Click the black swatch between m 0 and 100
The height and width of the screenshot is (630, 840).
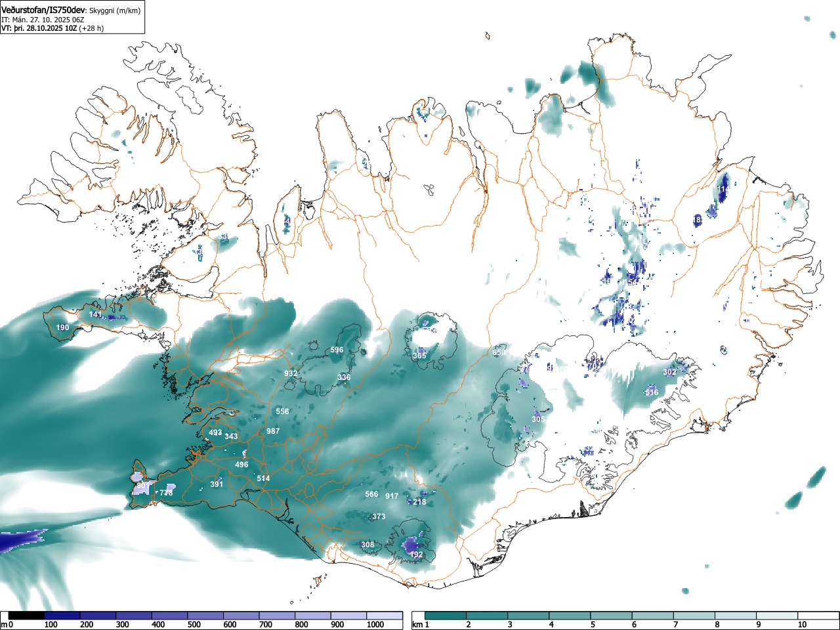[x=27, y=616]
